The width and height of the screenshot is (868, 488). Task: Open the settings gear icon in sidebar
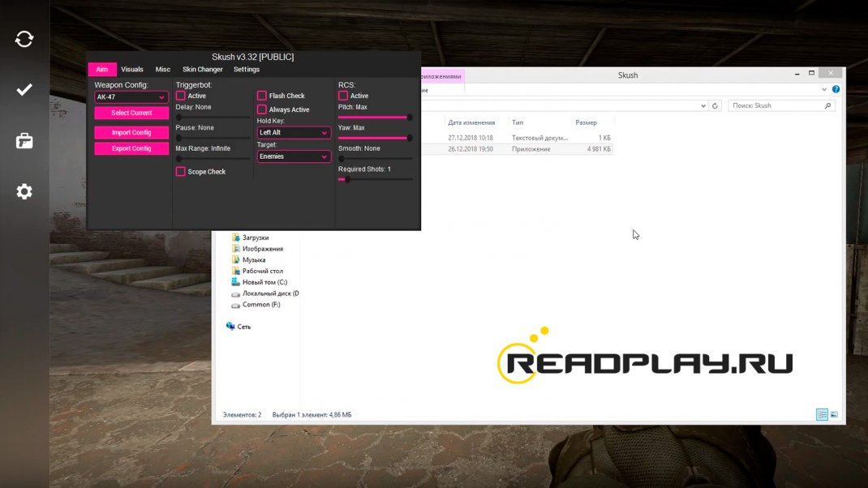pos(24,191)
